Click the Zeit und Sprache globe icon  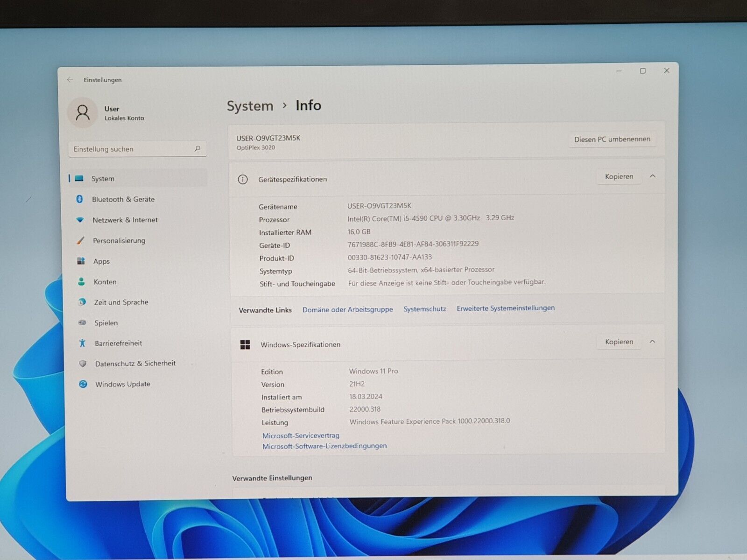pyautogui.click(x=82, y=302)
